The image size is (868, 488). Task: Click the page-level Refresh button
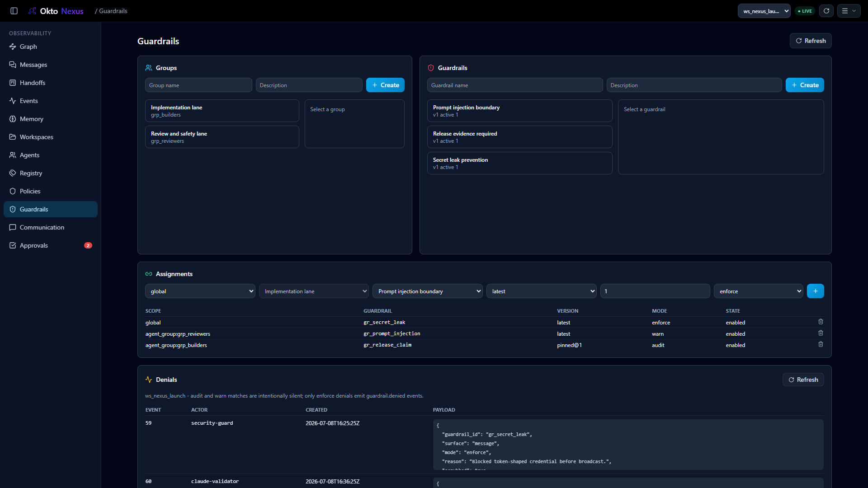[811, 41]
